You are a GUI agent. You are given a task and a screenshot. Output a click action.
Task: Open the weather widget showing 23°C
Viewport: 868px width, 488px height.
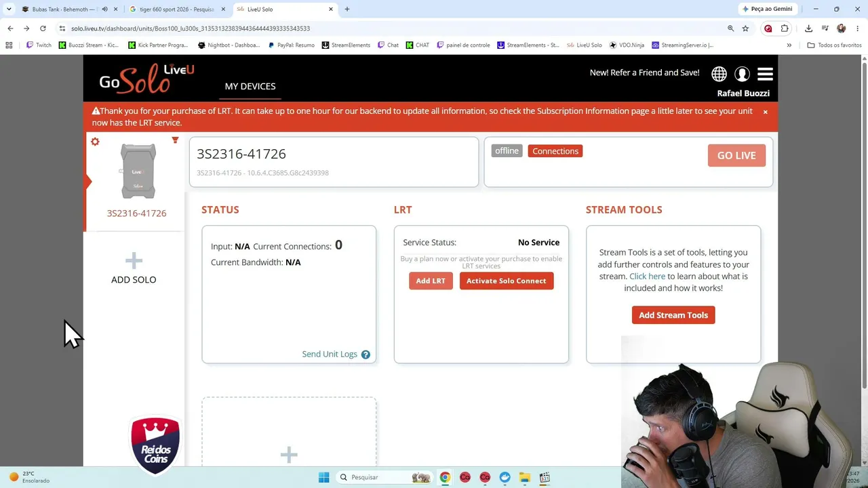point(28,478)
